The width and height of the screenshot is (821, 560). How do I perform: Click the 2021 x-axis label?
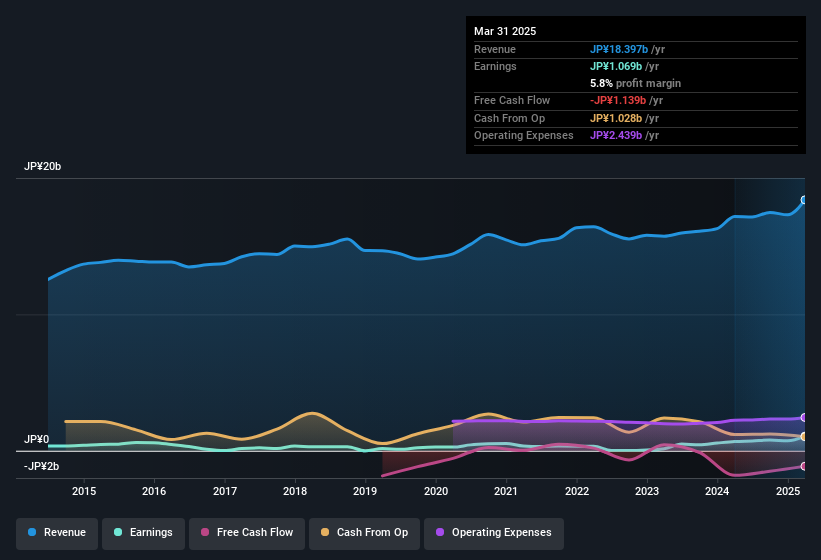pyautogui.click(x=506, y=491)
